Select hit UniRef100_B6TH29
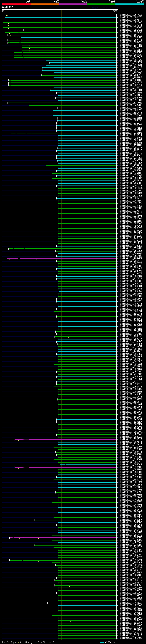Screen dimensions: 146x644 click(131, 60)
